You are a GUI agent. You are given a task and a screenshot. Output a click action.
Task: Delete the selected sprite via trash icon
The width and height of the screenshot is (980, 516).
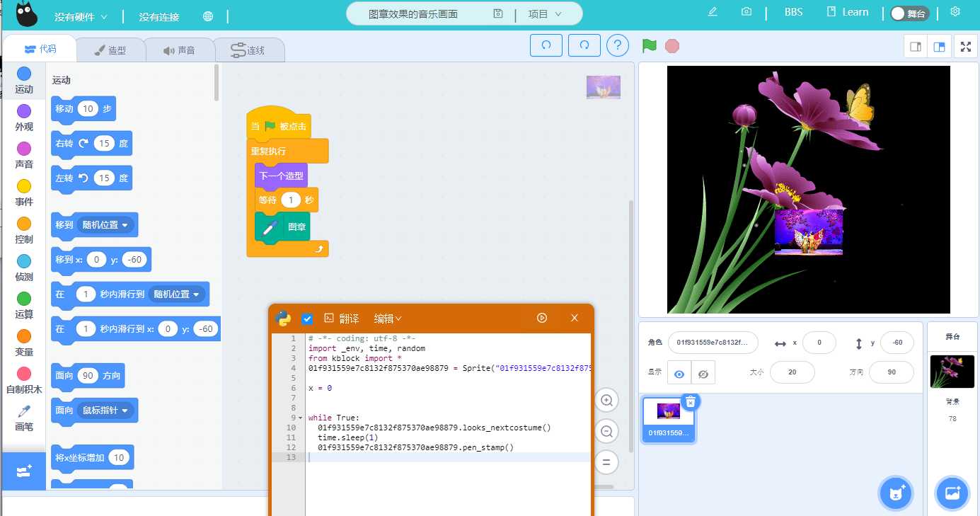(x=691, y=401)
